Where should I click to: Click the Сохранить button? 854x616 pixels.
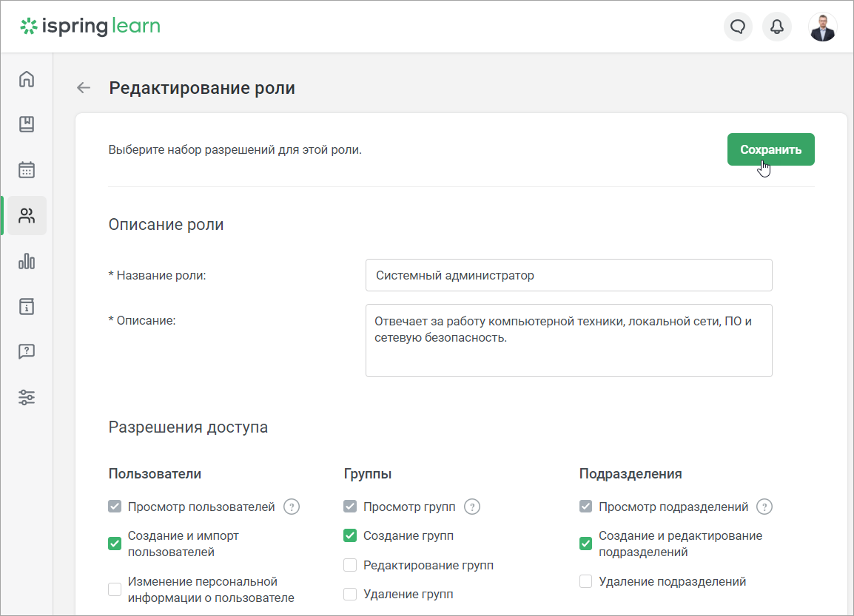(x=770, y=149)
